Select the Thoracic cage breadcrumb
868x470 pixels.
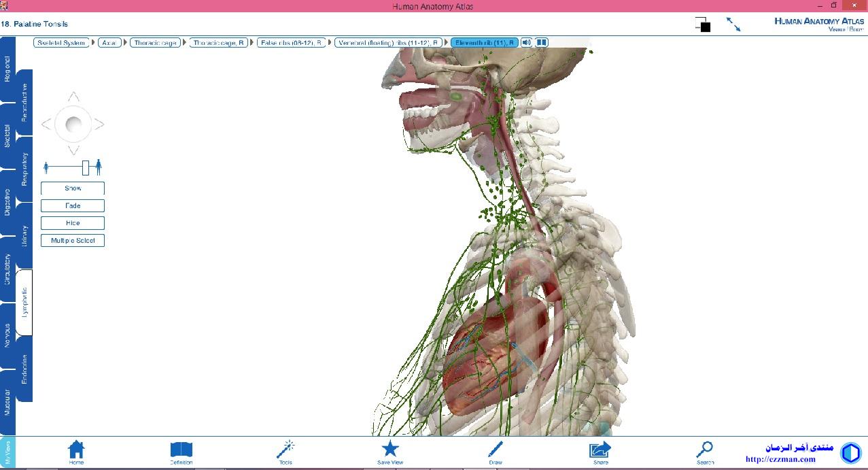point(156,43)
